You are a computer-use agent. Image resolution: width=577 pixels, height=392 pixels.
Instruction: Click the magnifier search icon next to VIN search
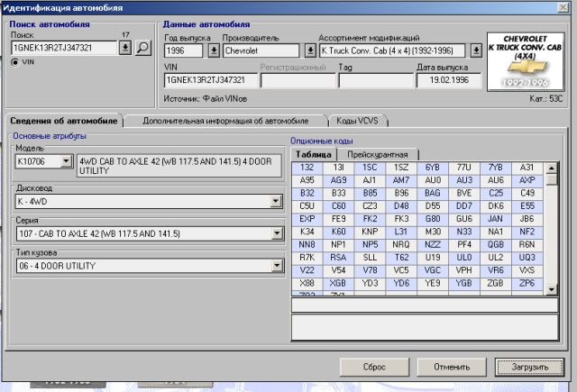tap(143, 48)
